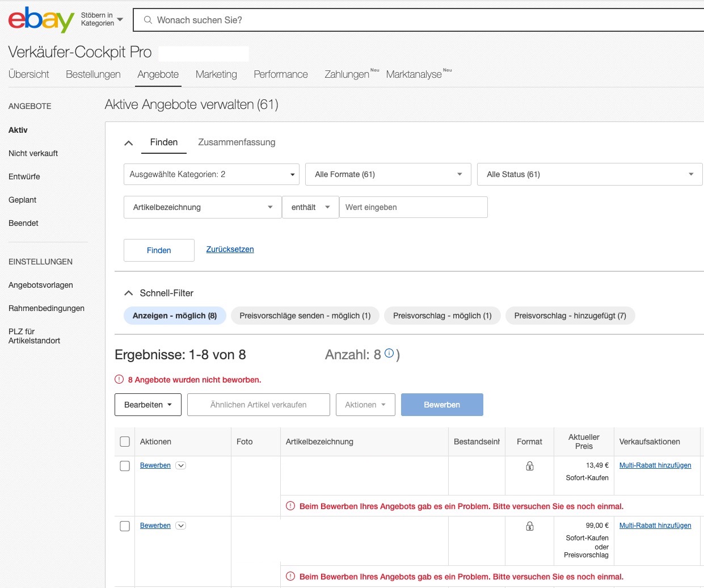Click the 'Aktueller Preis' column header
The image size is (704, 588).
click(x=584, y=442)
